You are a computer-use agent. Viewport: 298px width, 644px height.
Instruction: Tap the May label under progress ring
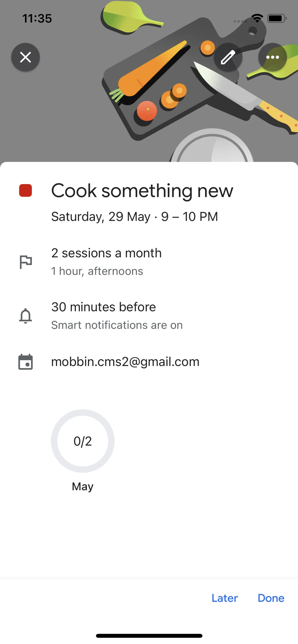point(83,486)
